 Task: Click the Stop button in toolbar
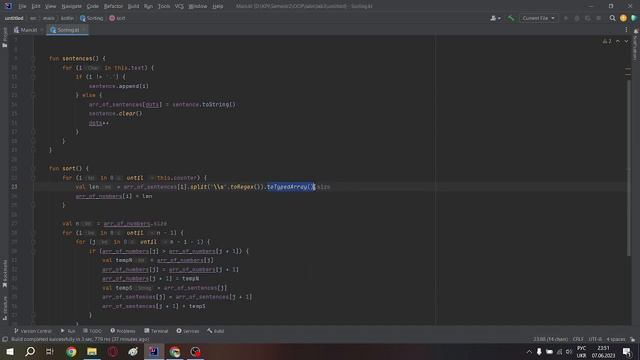(599, 18)
